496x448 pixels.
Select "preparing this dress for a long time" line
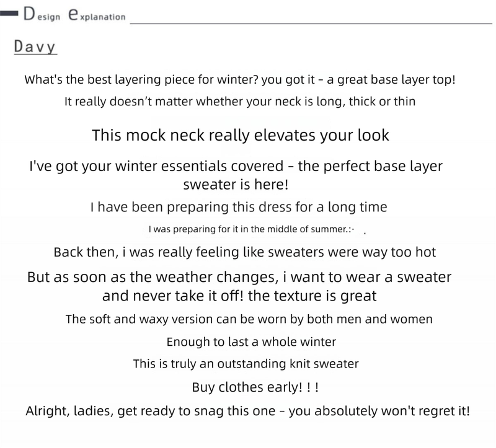239,207
